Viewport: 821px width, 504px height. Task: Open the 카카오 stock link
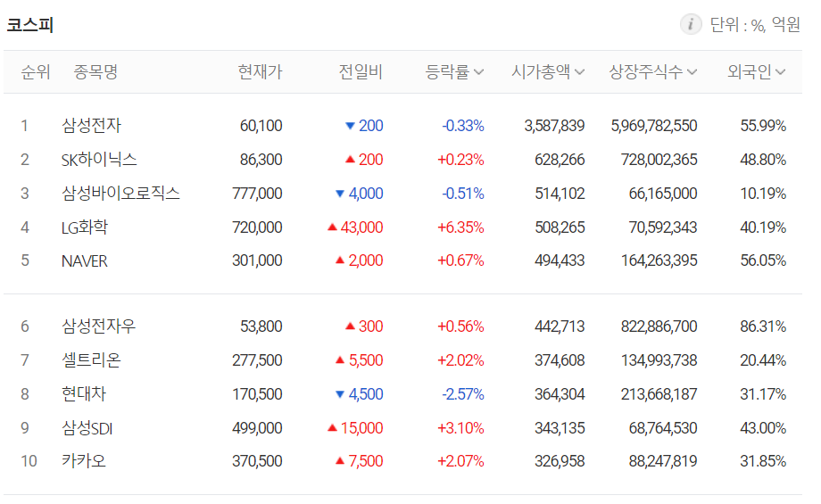(x=84, y=461)
